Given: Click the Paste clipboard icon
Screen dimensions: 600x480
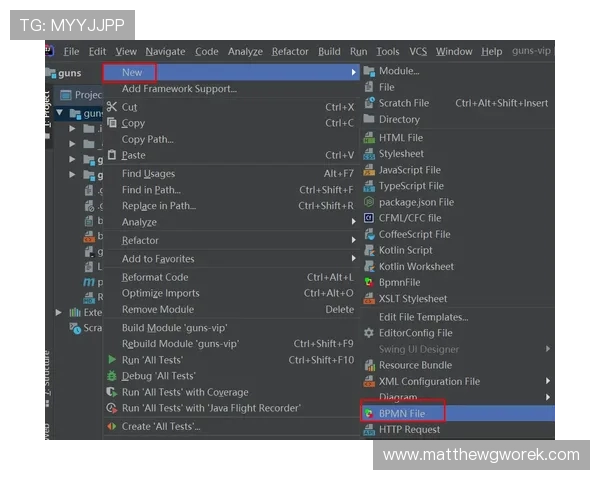Looking at the screenshot, I should tap(112, 155).
